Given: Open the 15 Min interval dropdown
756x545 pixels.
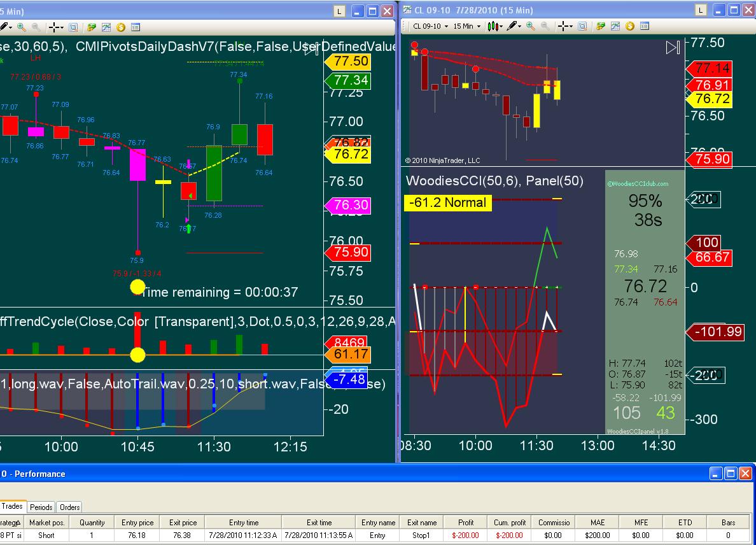Looking at the screenshot, I should coord(466,26).
